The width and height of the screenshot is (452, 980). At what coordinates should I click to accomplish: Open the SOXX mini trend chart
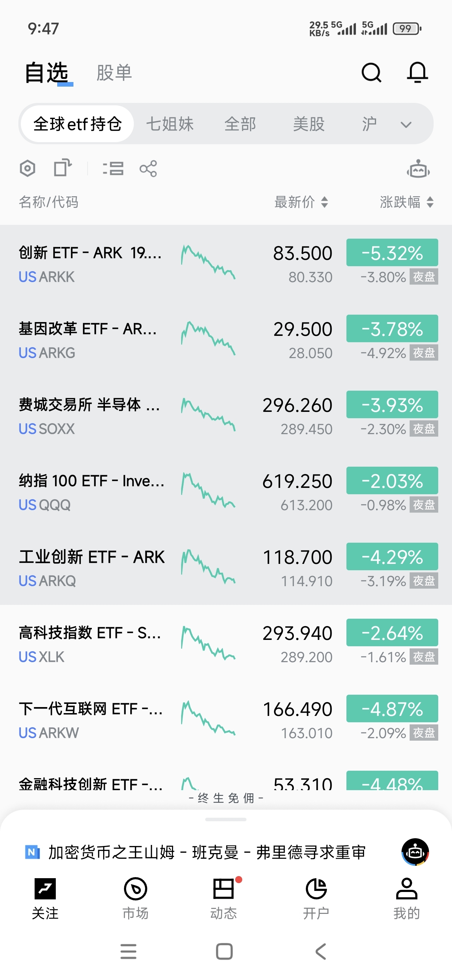208,415
